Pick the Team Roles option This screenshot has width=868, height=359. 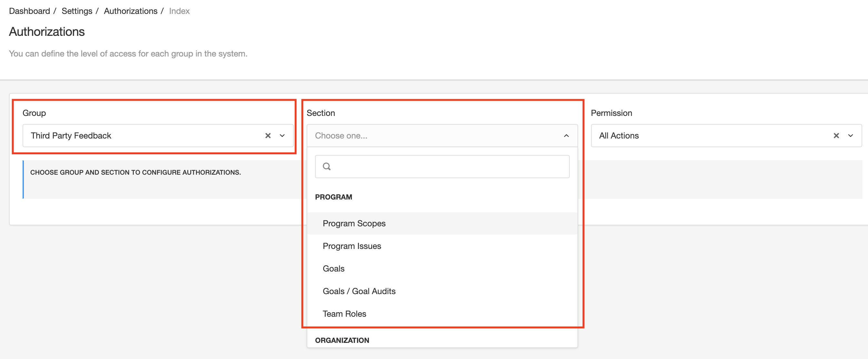[442, 314]
